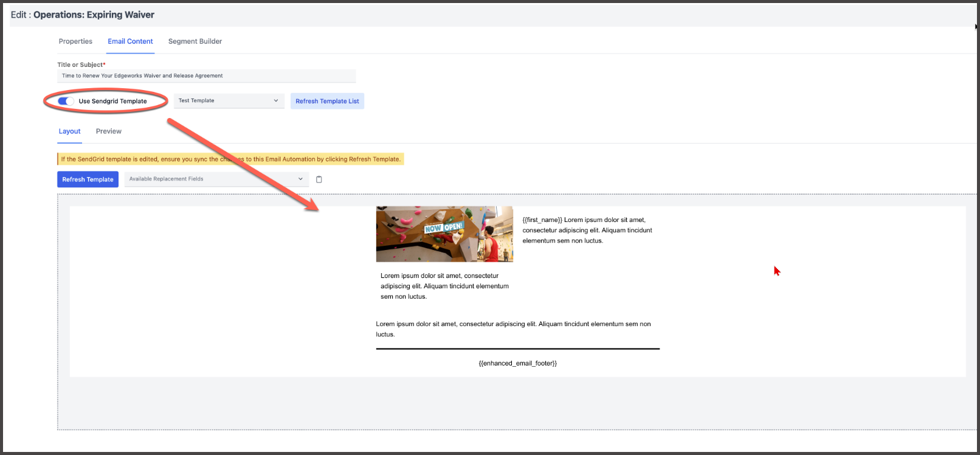Click the Edit: Operations: Expiring Waiver title

click(x=83, y=15)
